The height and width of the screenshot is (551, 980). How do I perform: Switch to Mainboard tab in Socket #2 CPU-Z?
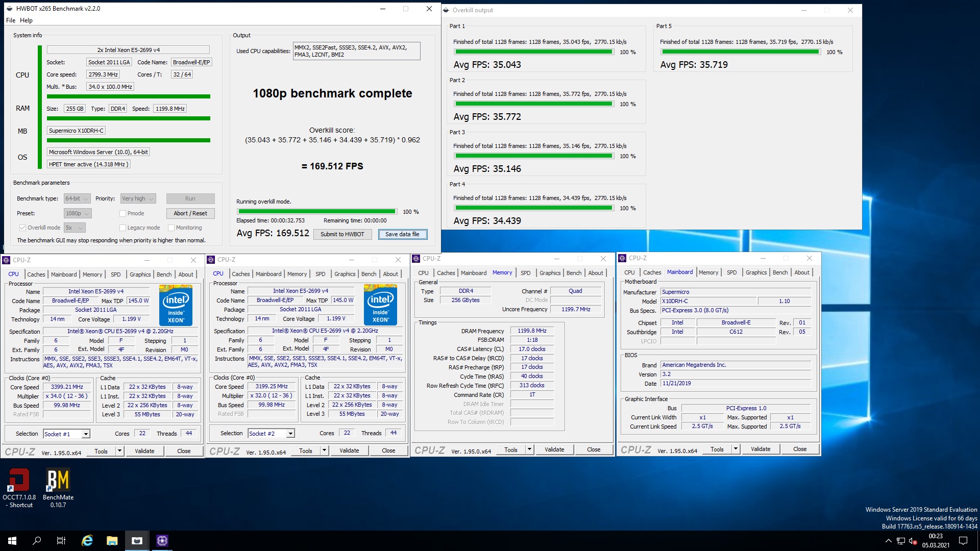click(x=268, y=274)
